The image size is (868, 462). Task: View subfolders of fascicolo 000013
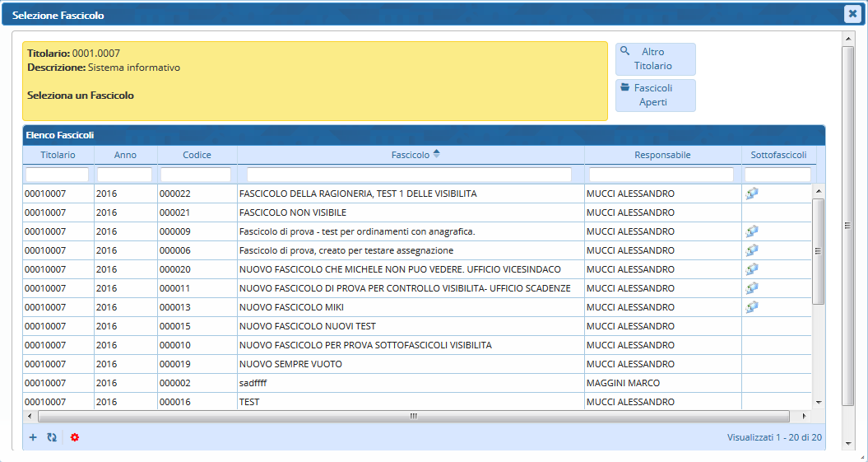coord(751,307)
